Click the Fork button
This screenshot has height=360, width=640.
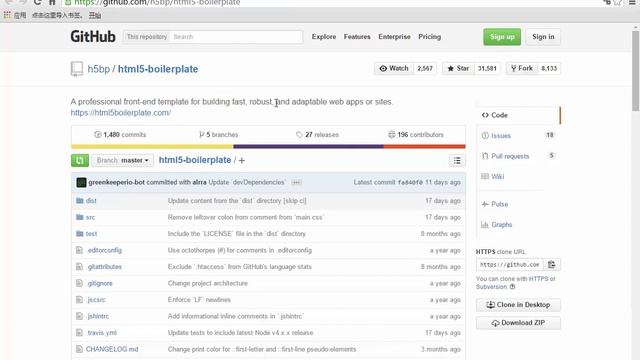(522, 68)
